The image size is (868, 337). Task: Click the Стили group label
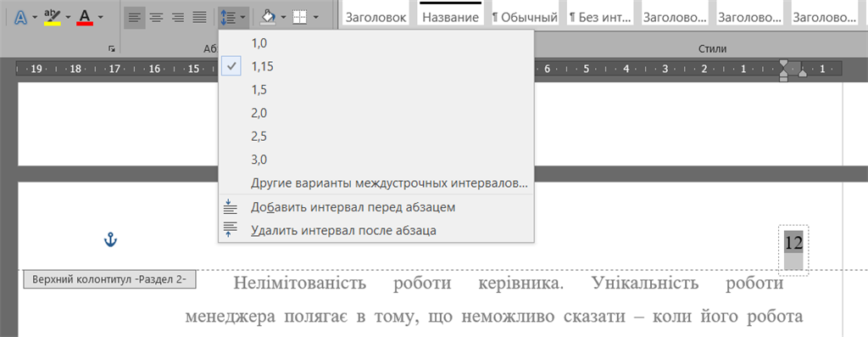pyautogui.click(x=712, y=48)
